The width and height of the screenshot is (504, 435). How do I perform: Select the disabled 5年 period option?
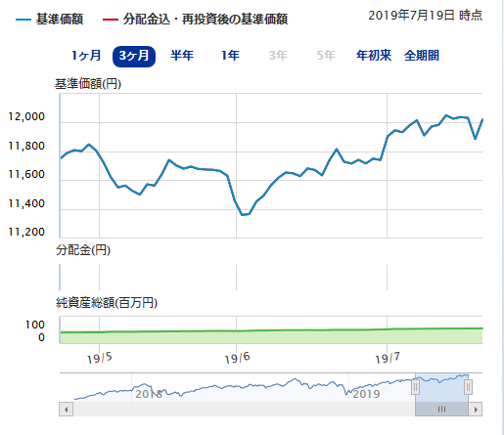click(326, 56)
